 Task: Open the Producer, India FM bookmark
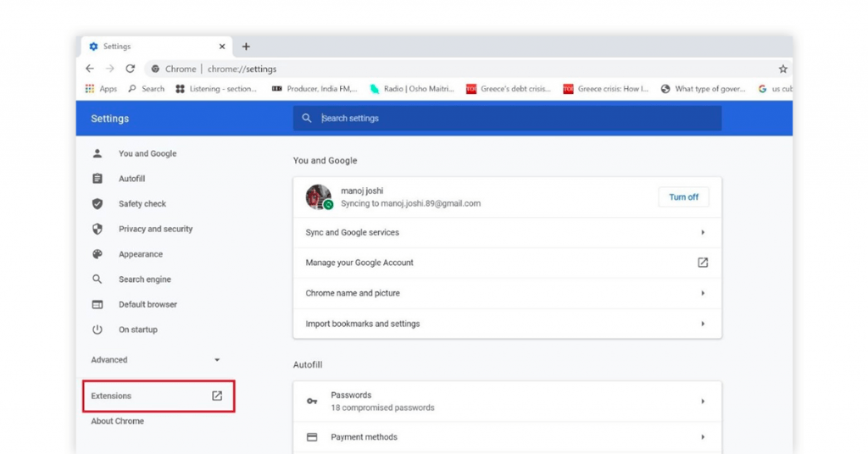click(x=314, y=88)
